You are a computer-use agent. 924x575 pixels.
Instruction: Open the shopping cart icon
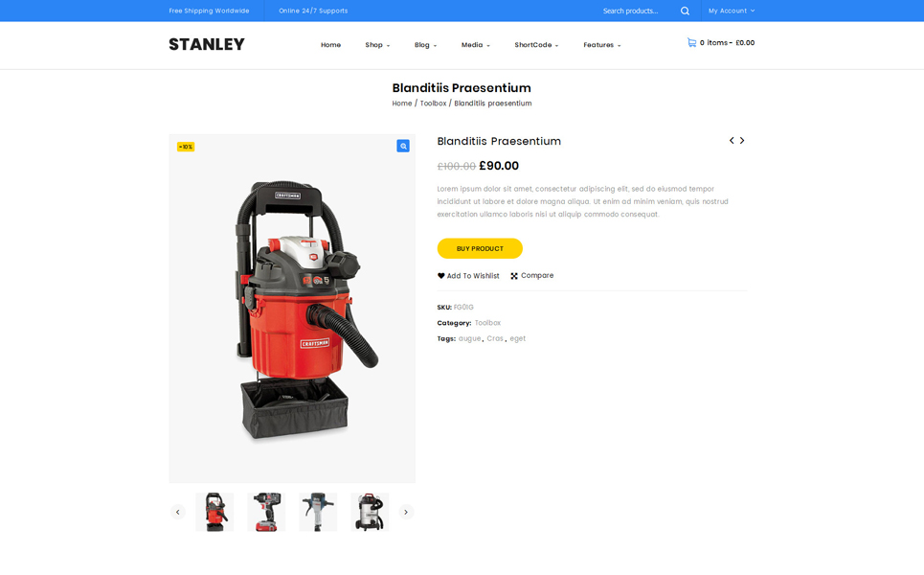[x=692, y=42]
